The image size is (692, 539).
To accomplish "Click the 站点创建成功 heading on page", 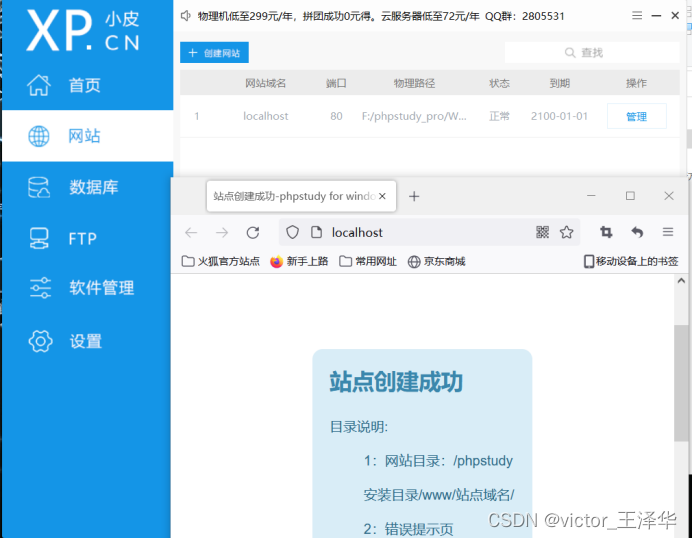I will point(396,382).
